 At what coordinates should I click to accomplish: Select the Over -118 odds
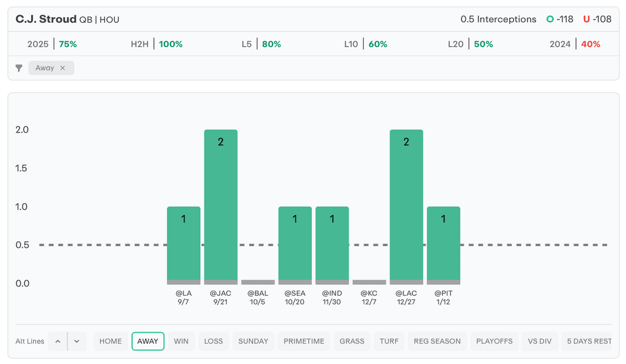coord(560,19)
